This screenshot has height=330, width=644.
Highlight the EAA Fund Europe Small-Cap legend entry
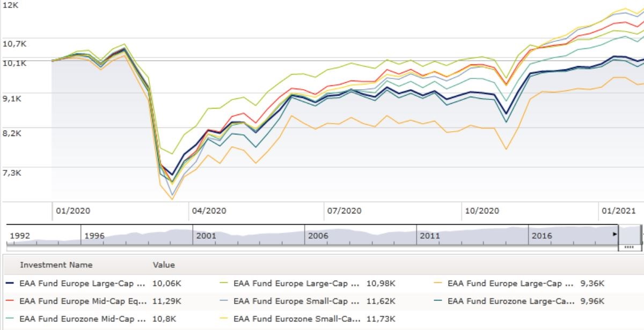(x=297, y=301)
